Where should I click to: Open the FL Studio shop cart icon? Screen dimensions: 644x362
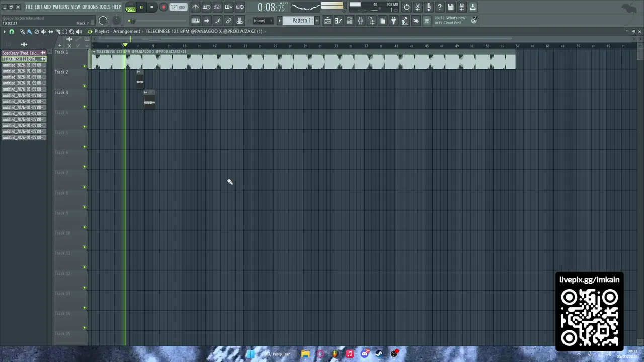[x=427, y=21]
